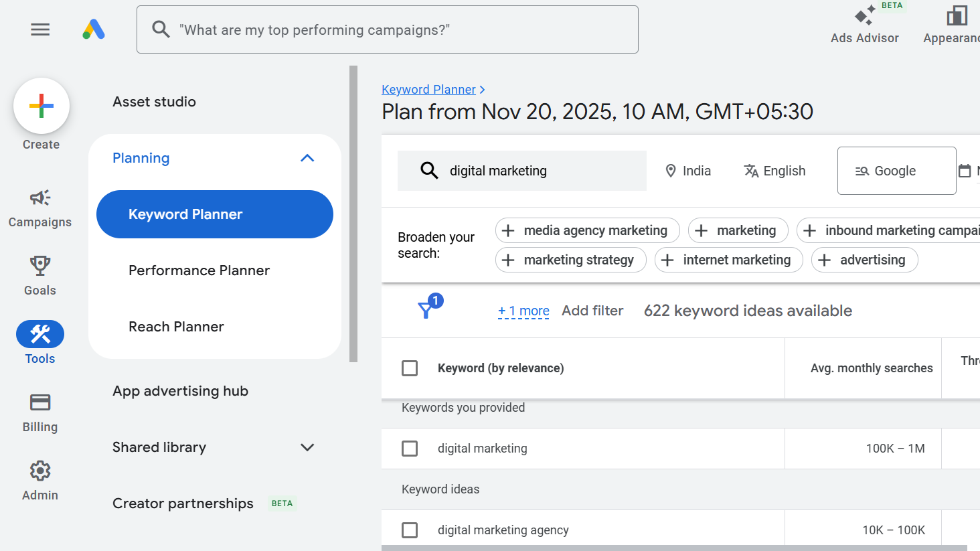Collapse the Planning section
The height and width of the screenshot is (551, 980).
(x=307, y=158)
